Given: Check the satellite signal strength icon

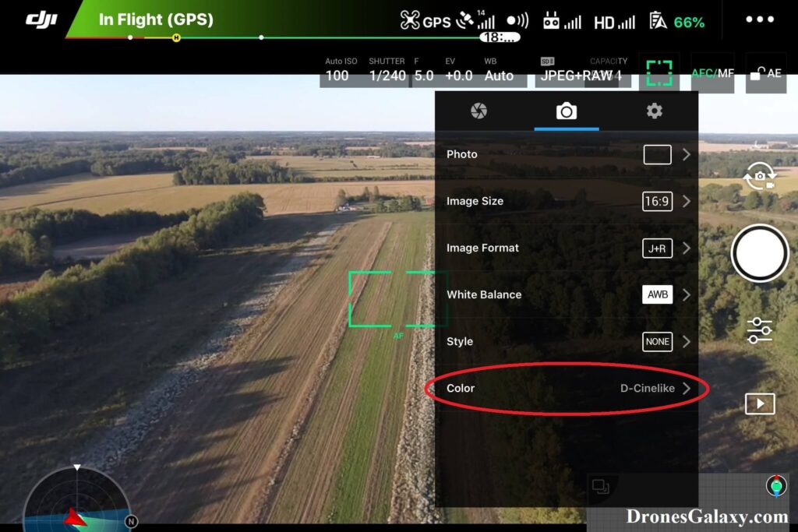Looking at the screenshot, I should 475,19.
